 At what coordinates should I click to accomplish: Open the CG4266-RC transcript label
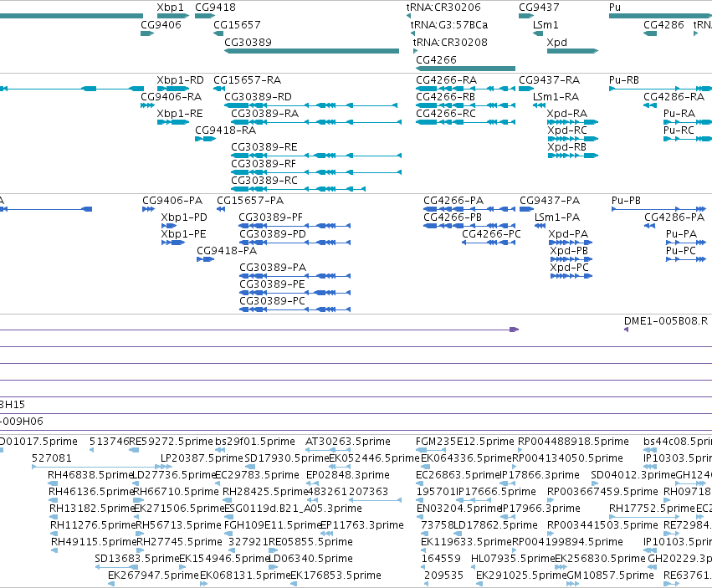point(446,113)
